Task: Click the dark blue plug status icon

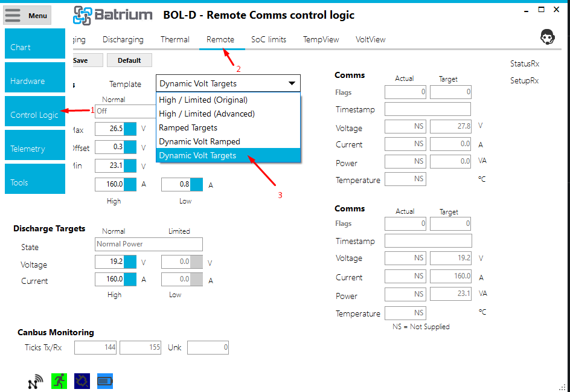Action: pos(82,381)
